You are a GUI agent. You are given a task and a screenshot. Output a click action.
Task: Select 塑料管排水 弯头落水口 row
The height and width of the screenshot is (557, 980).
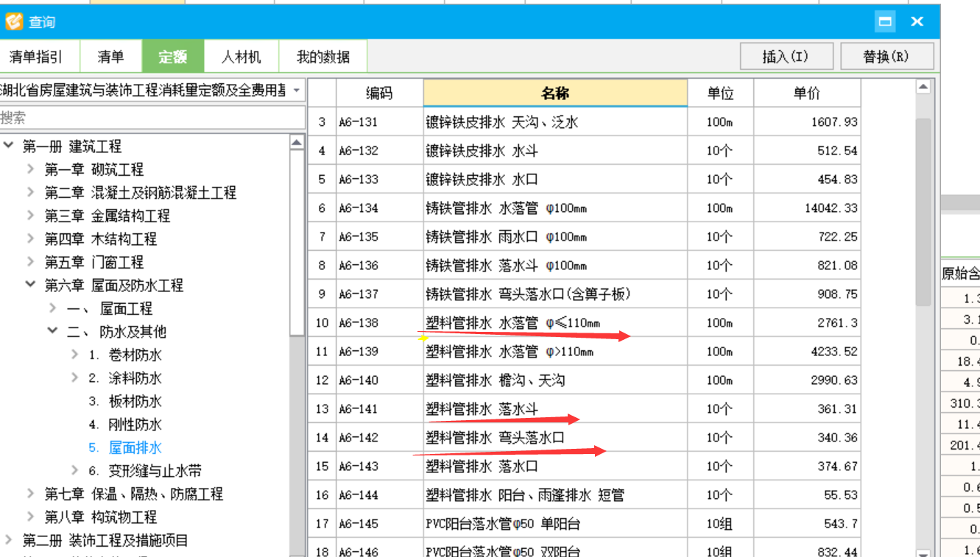click(x=585, y=438)
